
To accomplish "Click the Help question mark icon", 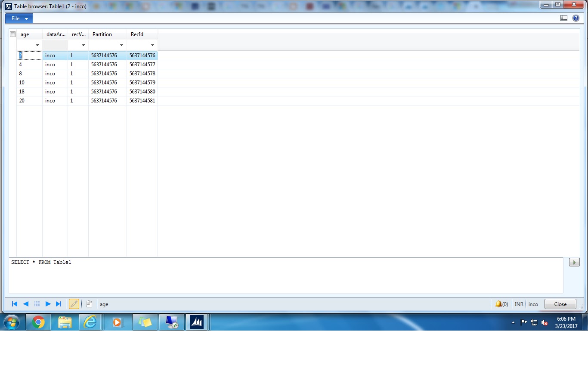I will pos(576,18).
